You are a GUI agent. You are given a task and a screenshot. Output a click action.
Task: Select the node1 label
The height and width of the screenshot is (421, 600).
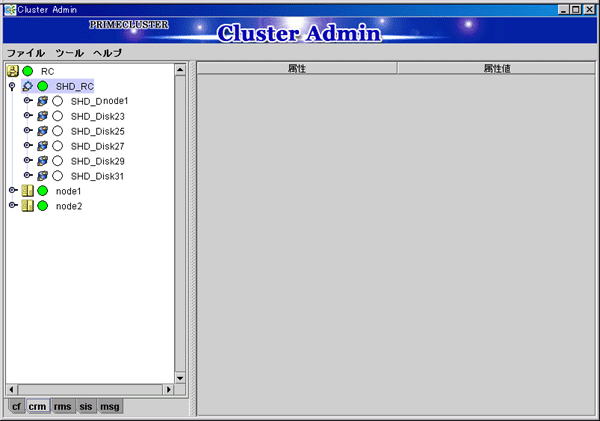(x=68, y=191)
